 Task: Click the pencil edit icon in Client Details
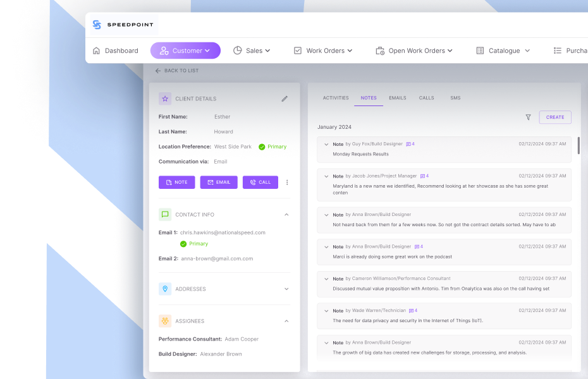click(285, 99)
